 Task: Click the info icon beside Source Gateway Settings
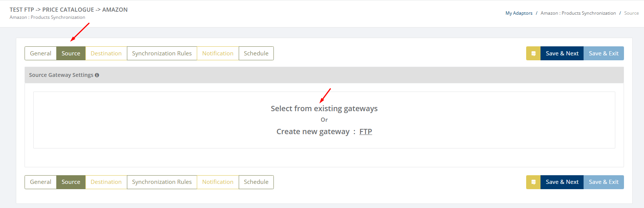coord(97,75)
